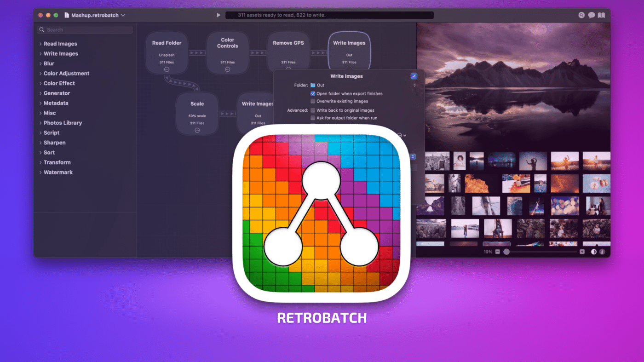Open the feedback chat bubble icon
644x362 pixels.
tap(591, 15)
